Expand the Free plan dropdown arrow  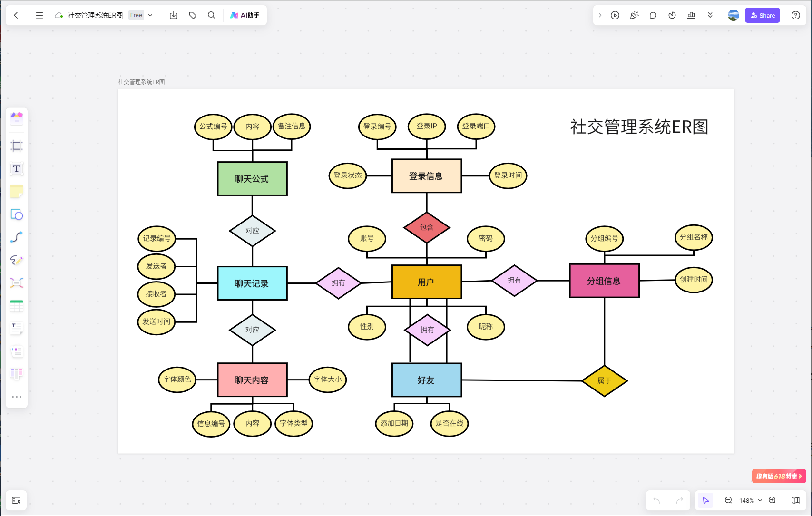point(150,15)
